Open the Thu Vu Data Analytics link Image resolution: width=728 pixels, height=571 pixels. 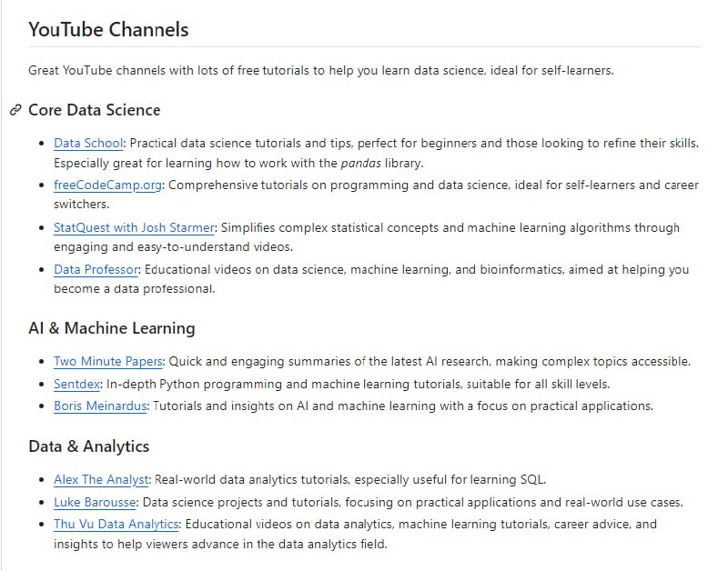116,524
